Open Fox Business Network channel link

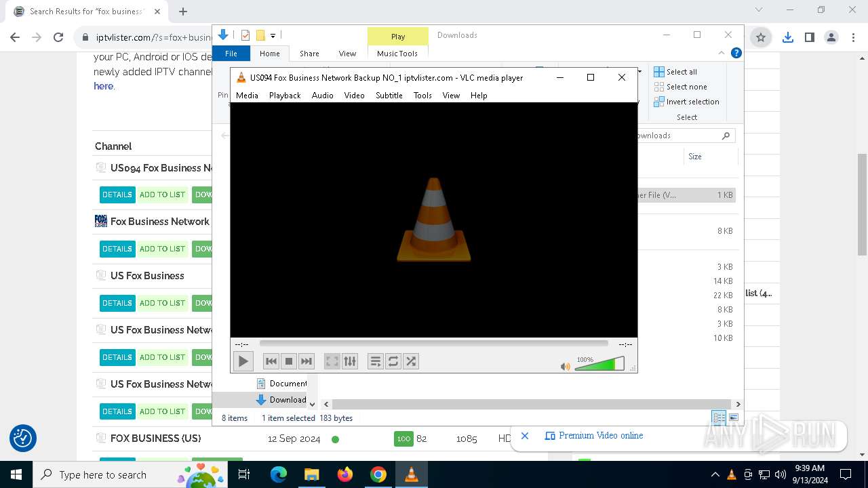click(160, 222)
